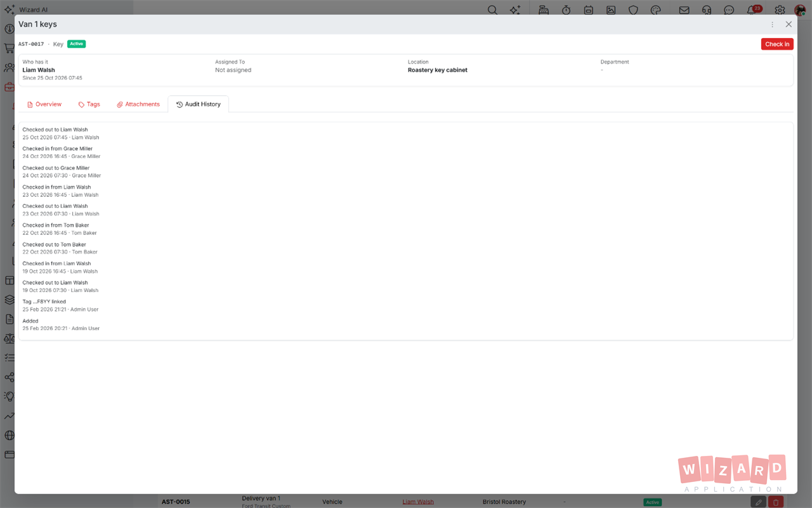Open the image gallery icon
Viewport: 812px width, 508px height.
click(611, 10)
